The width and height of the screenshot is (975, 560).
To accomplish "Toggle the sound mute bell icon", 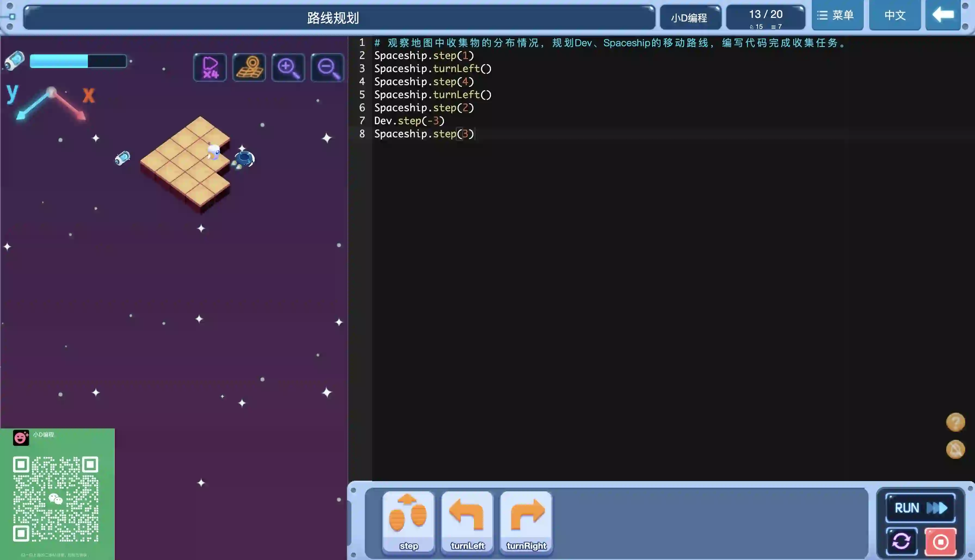I will (x=955, y=449).
